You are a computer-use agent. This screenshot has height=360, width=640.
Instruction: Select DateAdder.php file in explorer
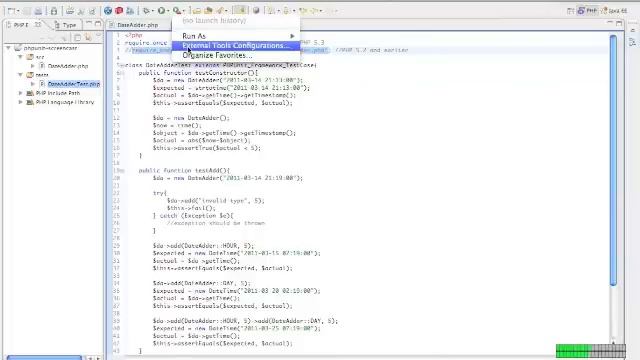(x=67, y=66)
